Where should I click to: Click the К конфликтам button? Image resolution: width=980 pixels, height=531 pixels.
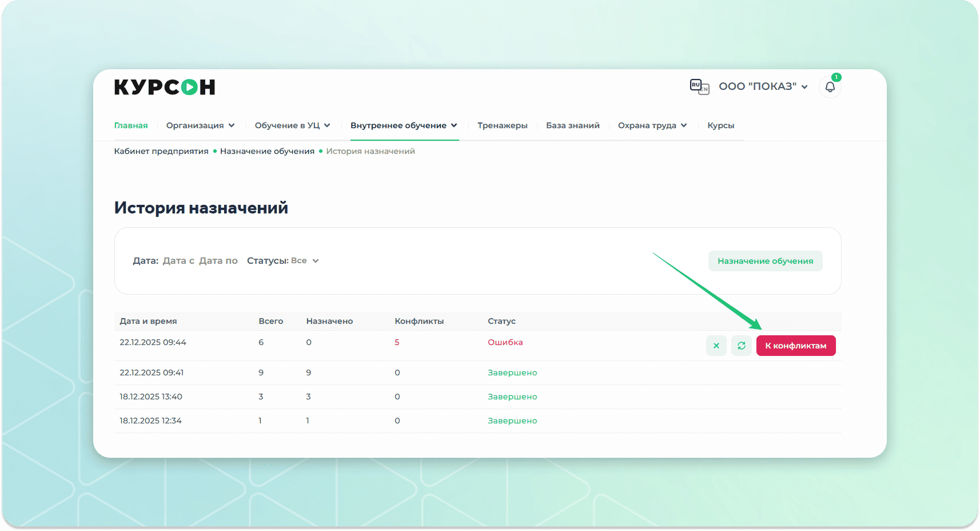click(x=795, y=346)
